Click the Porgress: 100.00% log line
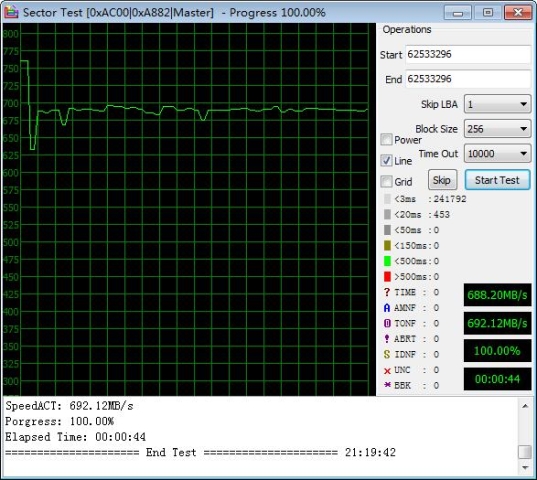The width and height of the screenshot is (537, 480). pos(59,421)
